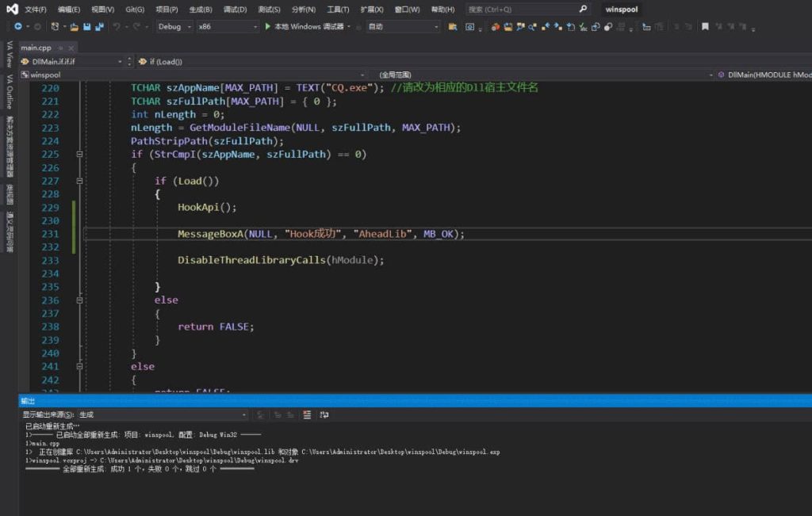
Task: Collapse the else block at line 236
Action: (79, 300)
